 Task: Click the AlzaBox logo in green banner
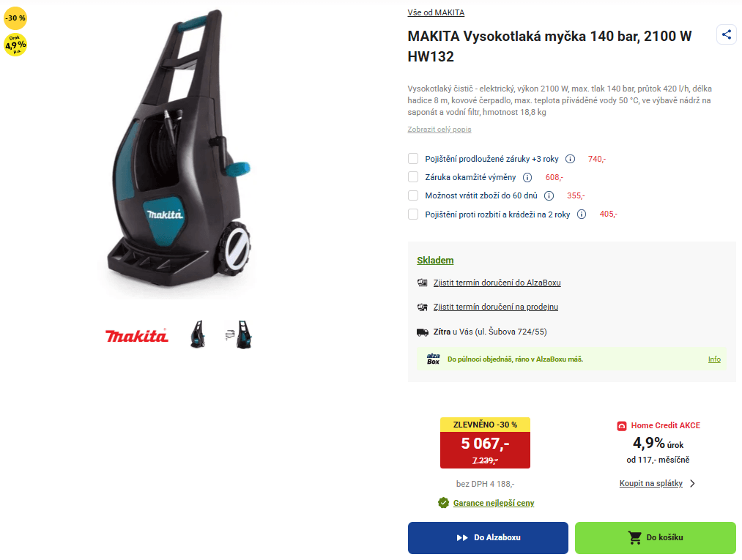click(433, 359)
